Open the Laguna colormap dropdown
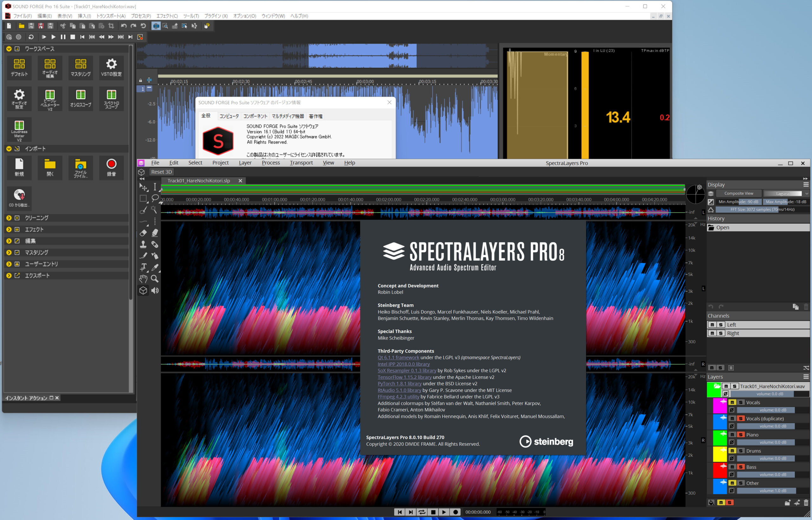The image size is (812, 520). coord(786,194)
